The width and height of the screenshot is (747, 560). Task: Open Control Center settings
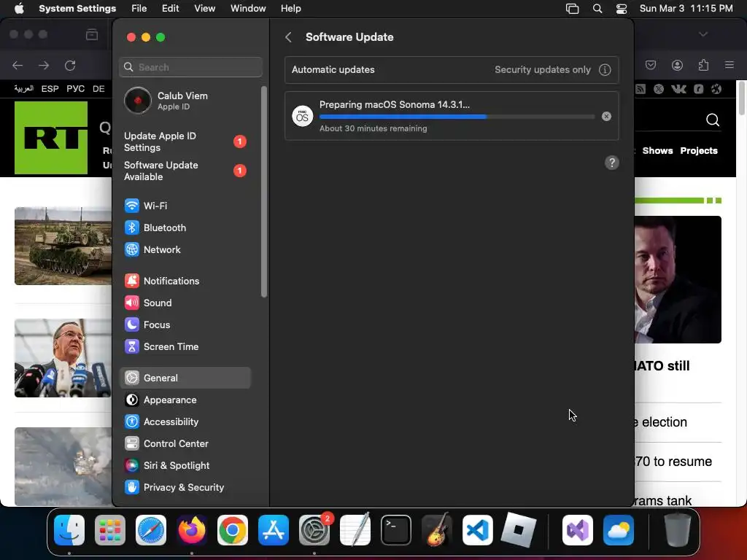[x=185, y=444]
